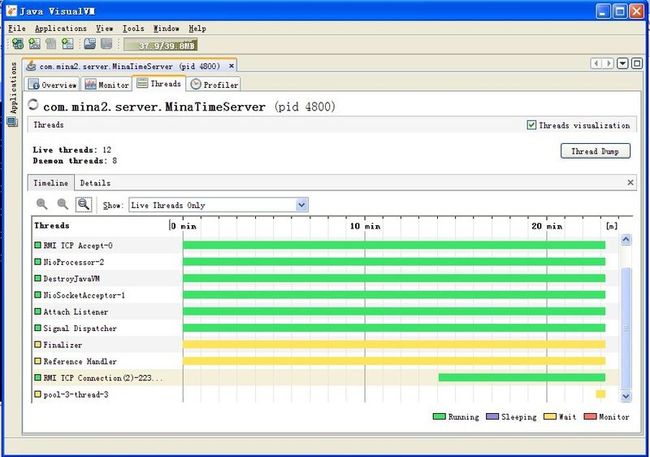
Task: Click the state icon beside pool-3-thread-3
Action: pyautogui.click(x=38, y=394)
